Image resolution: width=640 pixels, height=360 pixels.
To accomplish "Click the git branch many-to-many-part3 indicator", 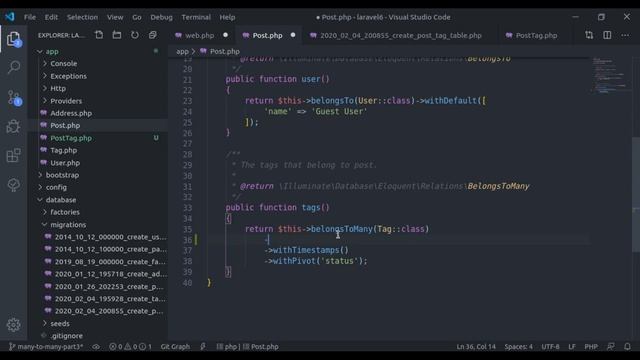I will (46, 347).
